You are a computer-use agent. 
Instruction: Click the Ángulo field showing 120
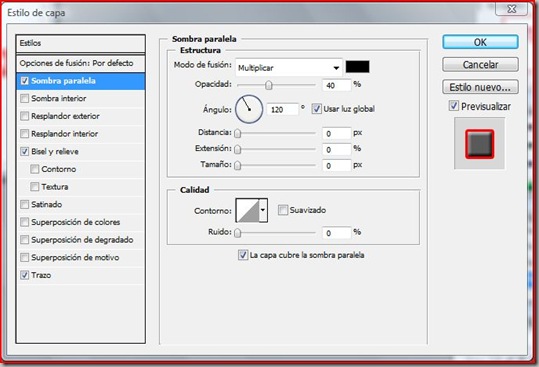pyautogui.click(x=282, y=110)
